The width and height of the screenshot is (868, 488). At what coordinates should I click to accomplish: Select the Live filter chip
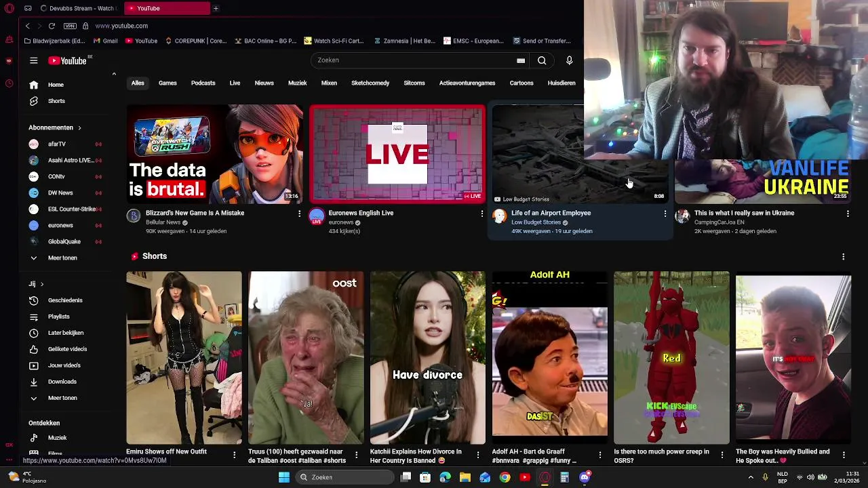click(x=235, y=83)
